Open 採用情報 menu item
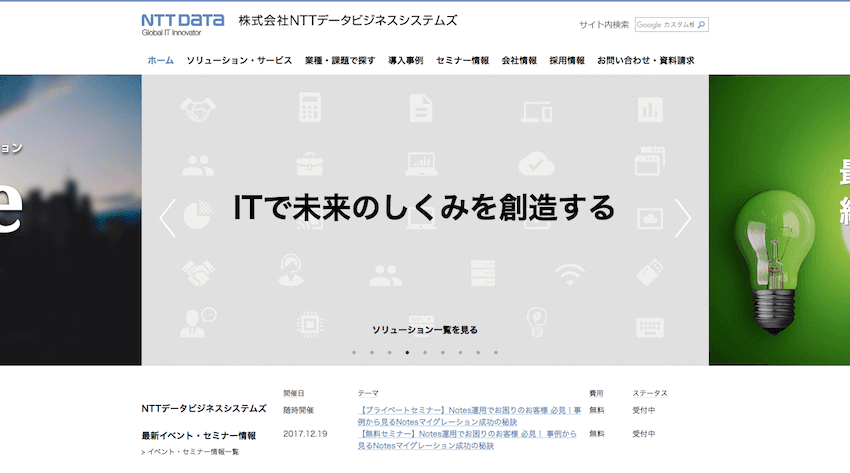 coord(567,60)
